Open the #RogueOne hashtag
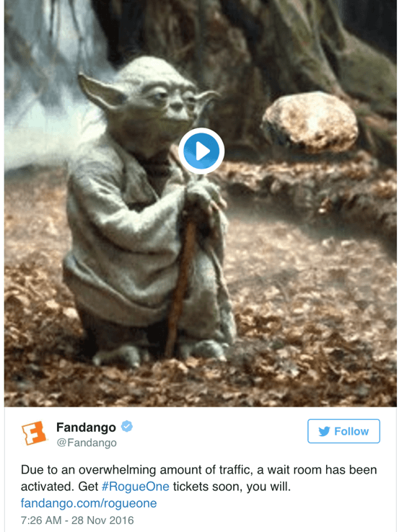This screenshot has height=532, width=399. coord(136,486)
